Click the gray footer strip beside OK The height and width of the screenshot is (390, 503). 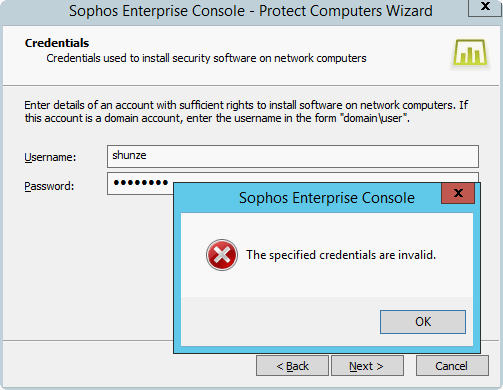280,321
